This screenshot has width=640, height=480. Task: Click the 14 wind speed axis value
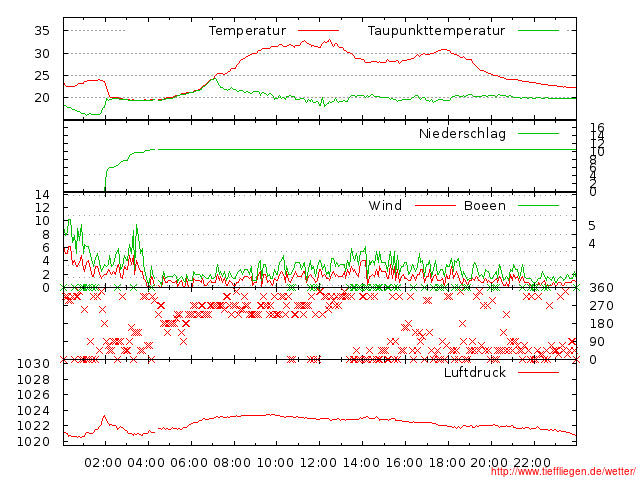pos(42,195)
